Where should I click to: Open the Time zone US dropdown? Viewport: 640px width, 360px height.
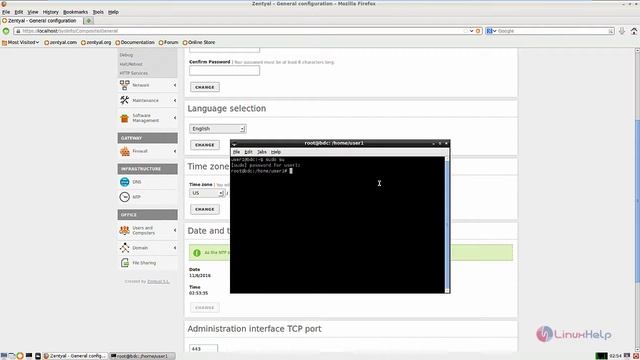point(207,193)
